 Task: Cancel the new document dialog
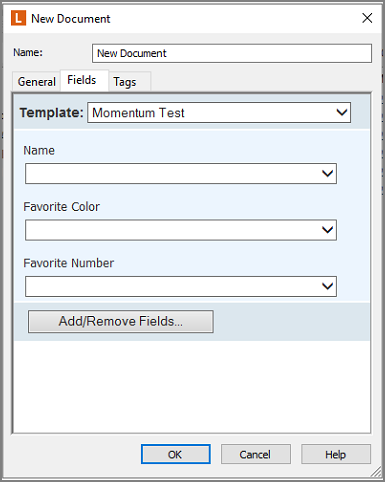tap(256, 454)
